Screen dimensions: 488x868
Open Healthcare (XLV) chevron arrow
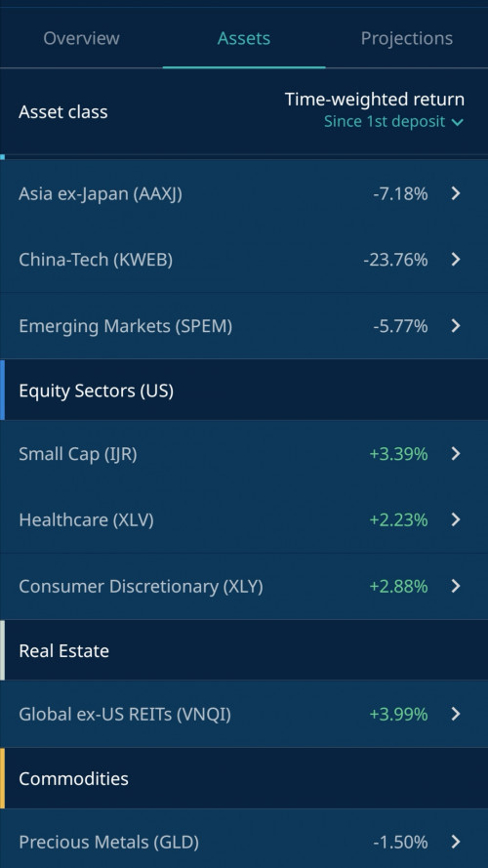(x=456, y=519)
